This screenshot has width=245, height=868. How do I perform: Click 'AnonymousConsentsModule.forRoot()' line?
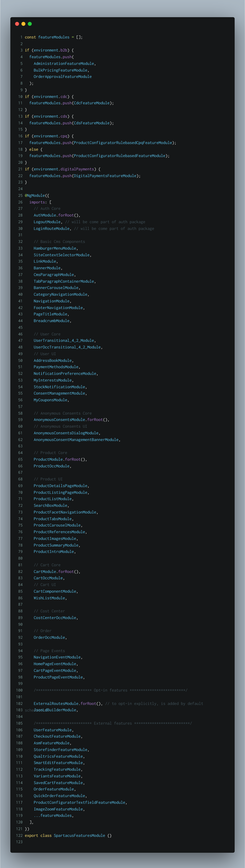[72, 420]
